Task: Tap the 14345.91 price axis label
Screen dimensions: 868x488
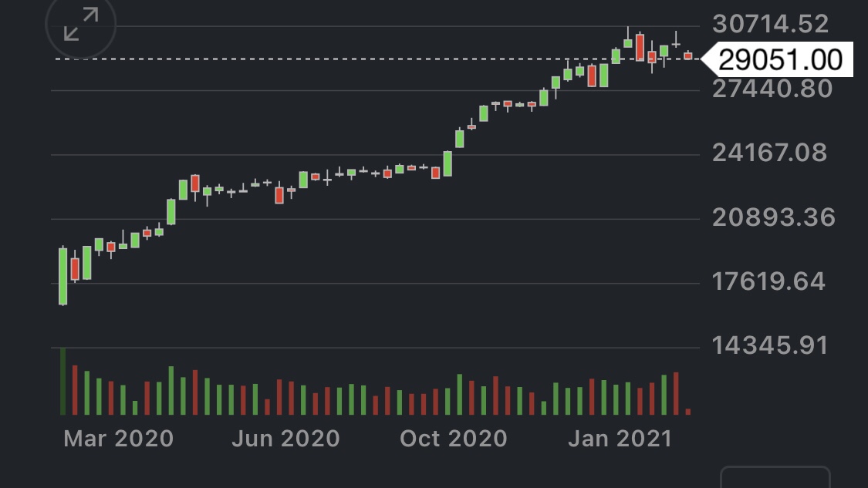Action: (x=769, y=345)
